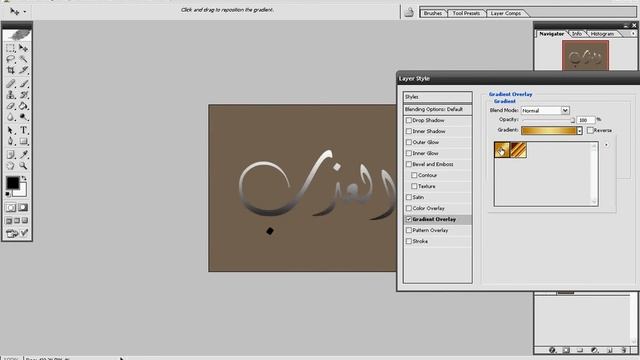Select the Horizontal Type tool
The image size is (640, 360).
click(23, 131)
